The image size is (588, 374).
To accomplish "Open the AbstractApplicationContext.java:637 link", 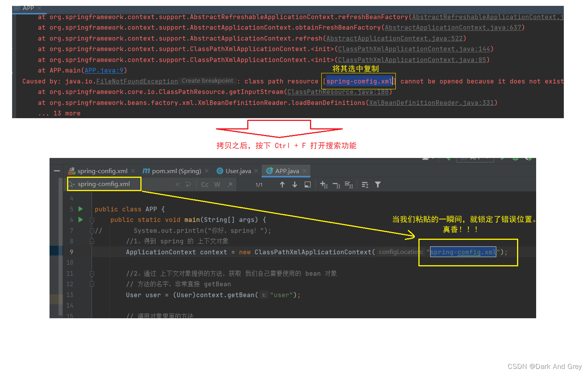I will pyautogui.click(x=453, y=28).
